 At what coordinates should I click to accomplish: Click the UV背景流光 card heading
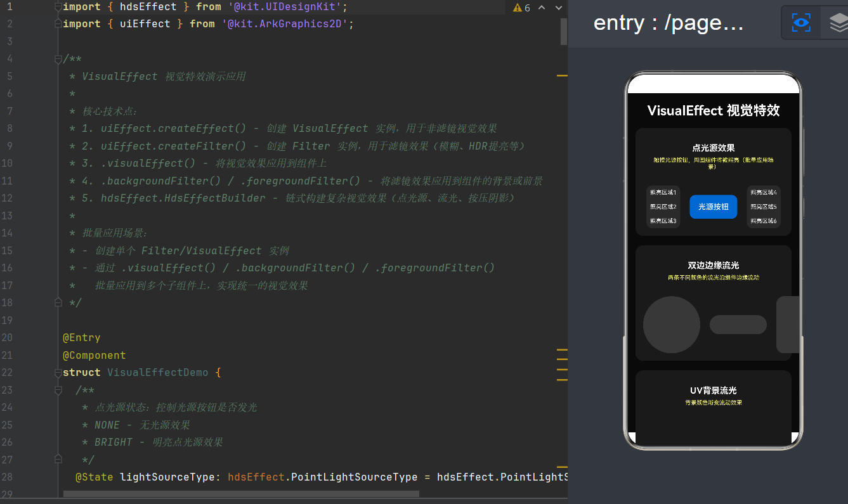tap(714, 391)
